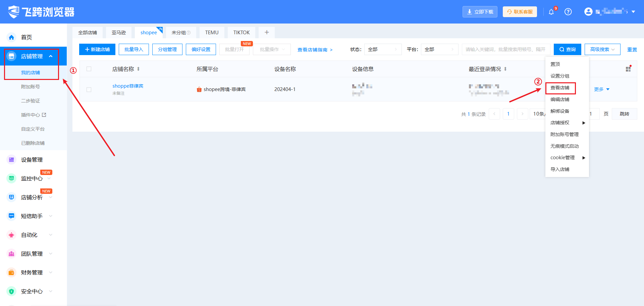Screen dimensions: 644x306
Task: Toggle the select-all checkbox in table header
Action: 89,69
